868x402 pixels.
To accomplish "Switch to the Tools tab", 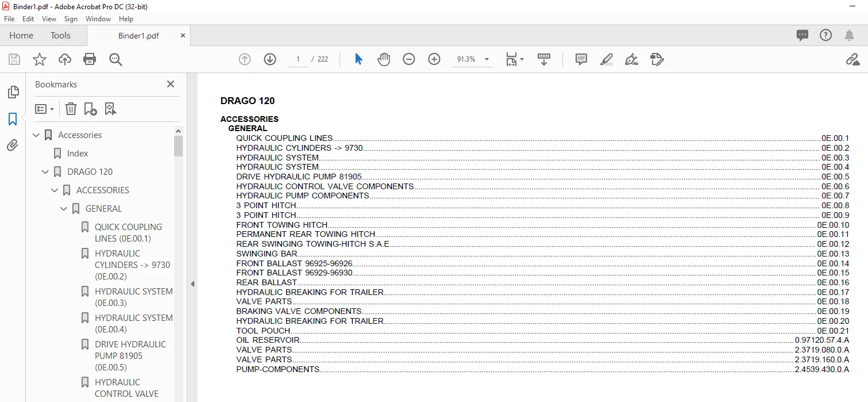I will [x=60, y=36].
